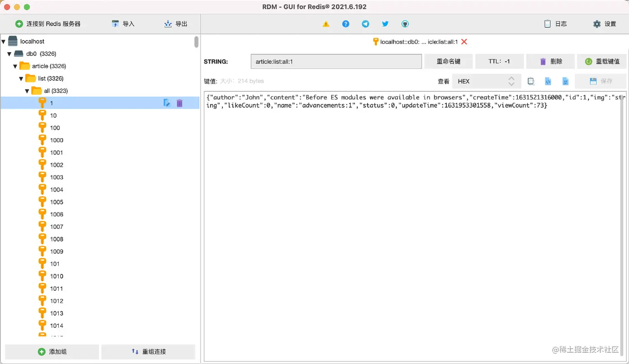Collapse the all folder
The image size is (629, 364).
point(27,91)
